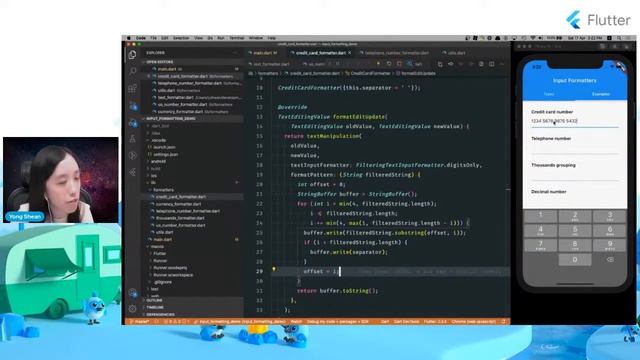The image size is (640, 360).
Task: Open the Terminal menu
Action: coord(236,38)
